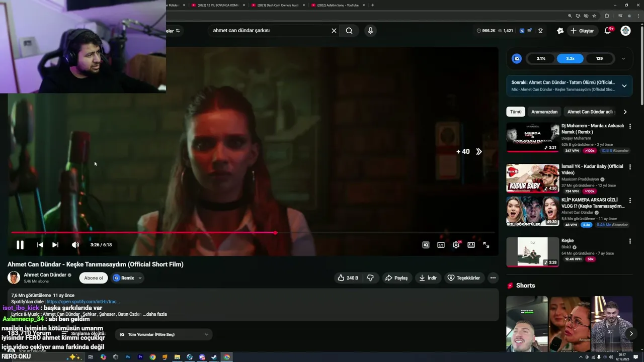The width and height of the screenshot is (644, 362).
Task: Start voice search with microphone
Action: point(370,31)
